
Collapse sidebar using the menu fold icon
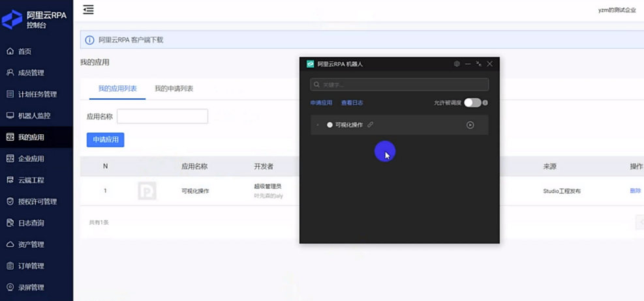88,9
